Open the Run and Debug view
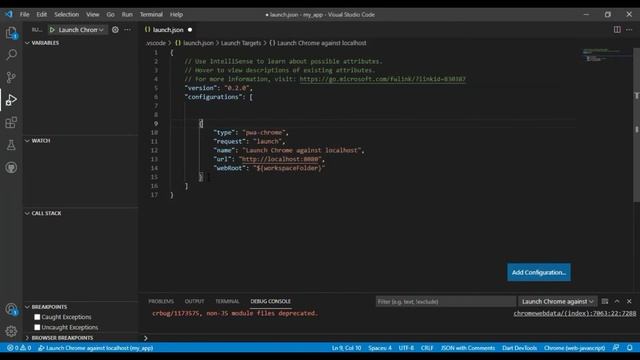Screen dimensions: 640x360 pos(11,100)
